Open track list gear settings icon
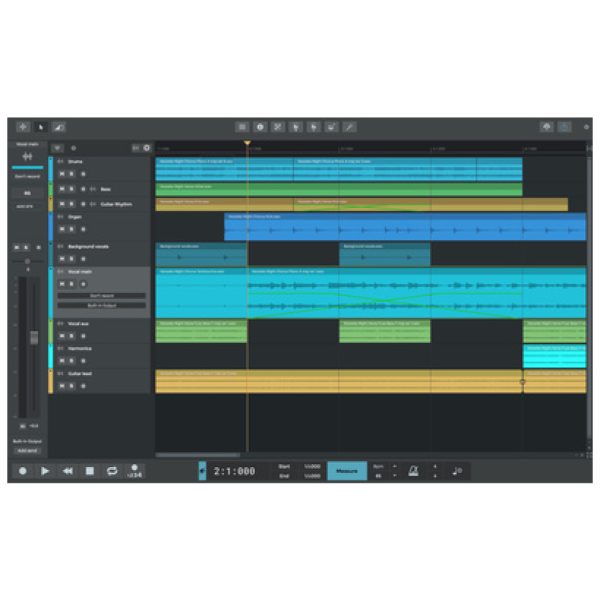This screenshot has width=600, height=600. [x=147, y=148]
